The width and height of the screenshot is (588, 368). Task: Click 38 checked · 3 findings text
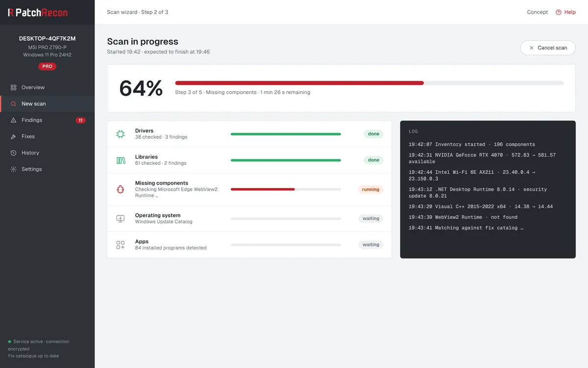point(161,137)
